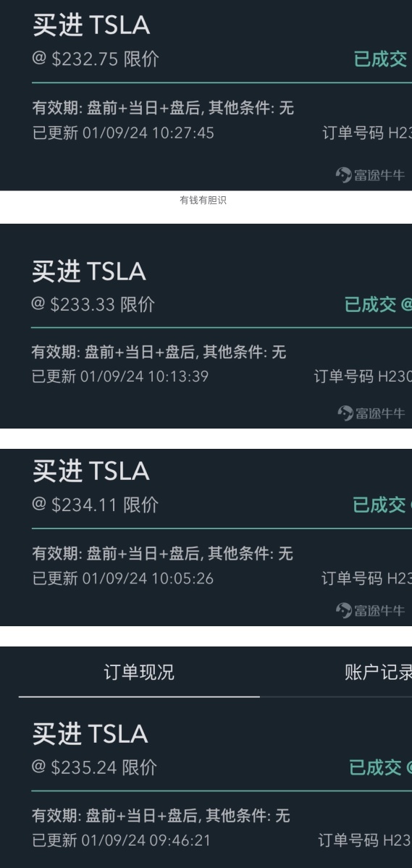Switch to the 账户记录 tab
The image size is (412, 868).
(378, 672)
